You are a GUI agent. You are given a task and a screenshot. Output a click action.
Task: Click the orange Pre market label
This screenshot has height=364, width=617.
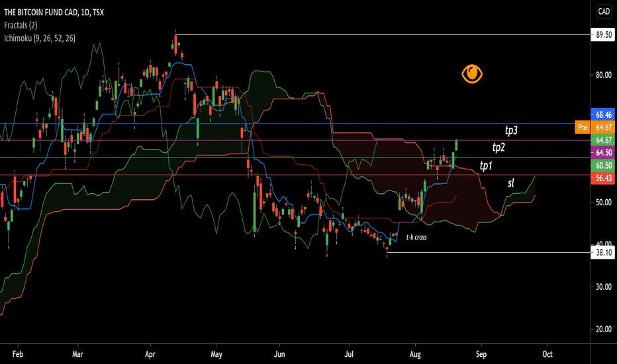pos(583,127)
